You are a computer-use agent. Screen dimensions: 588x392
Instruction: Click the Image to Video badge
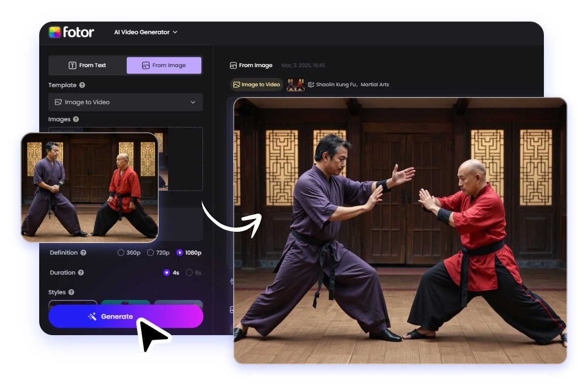[x=256, y=84]
